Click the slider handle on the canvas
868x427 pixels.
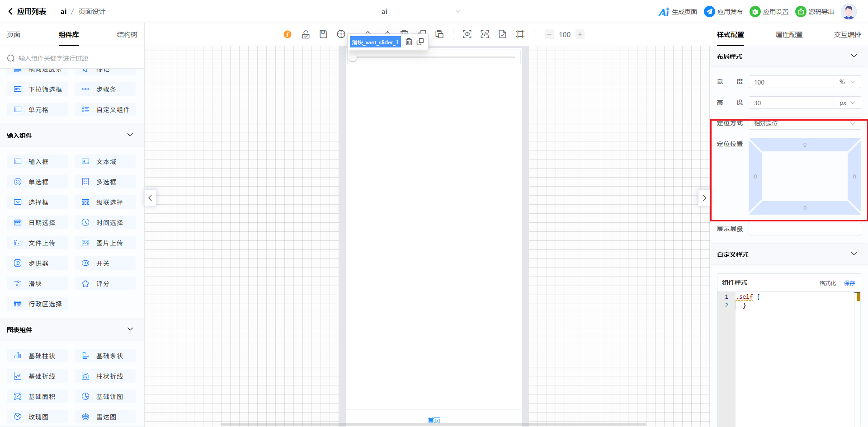(353, 57)
